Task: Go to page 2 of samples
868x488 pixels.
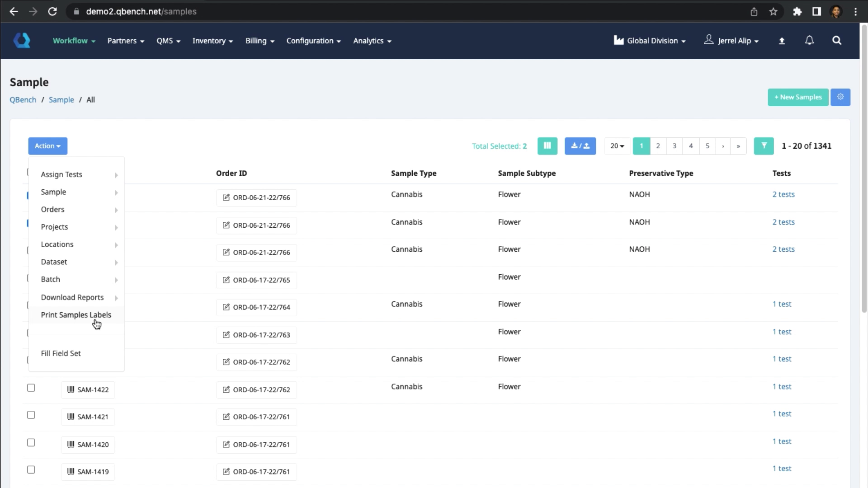Action: pyautogui.click(x=658, y=146)
